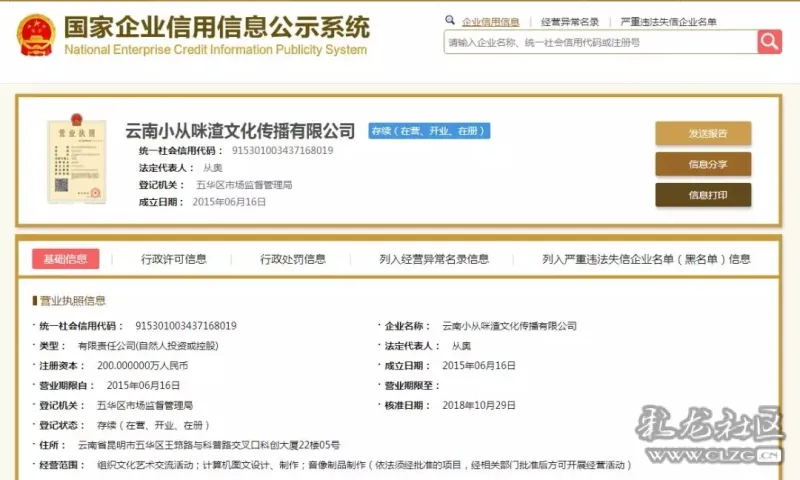
Task: Switch to 列入严重违法失信企业名单（黑名单）信息 tab
Action: tap(646, 259)
